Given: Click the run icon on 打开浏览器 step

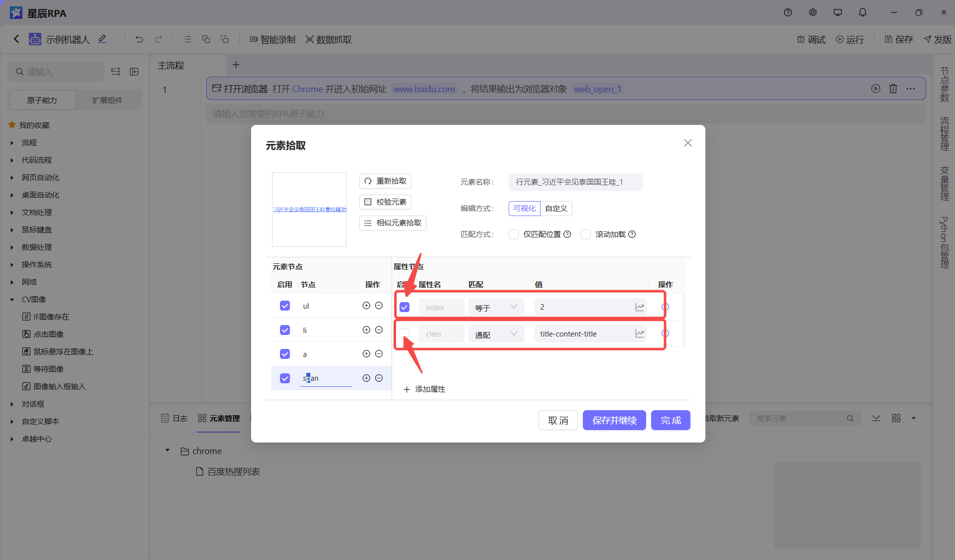Looking at the screenshot, I should click(875, 89).
